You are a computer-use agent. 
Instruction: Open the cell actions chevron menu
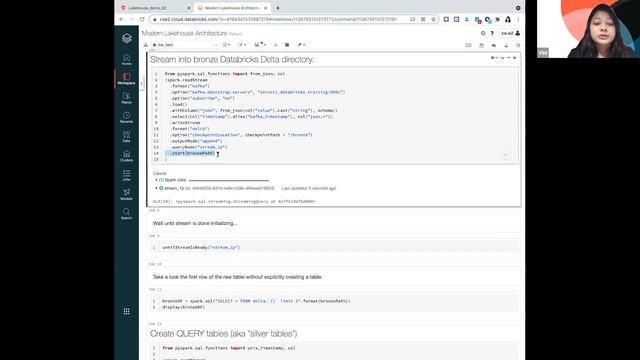502,58
